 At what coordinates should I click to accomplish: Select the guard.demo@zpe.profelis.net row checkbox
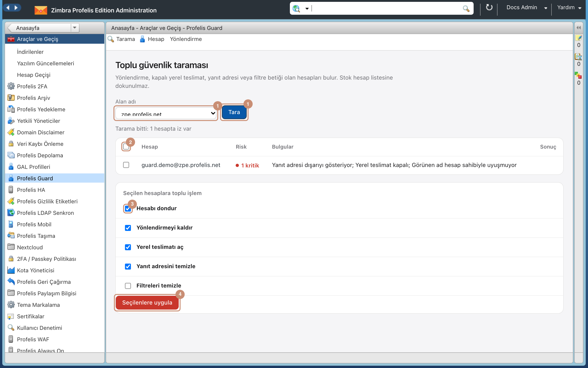coord(126,165)
